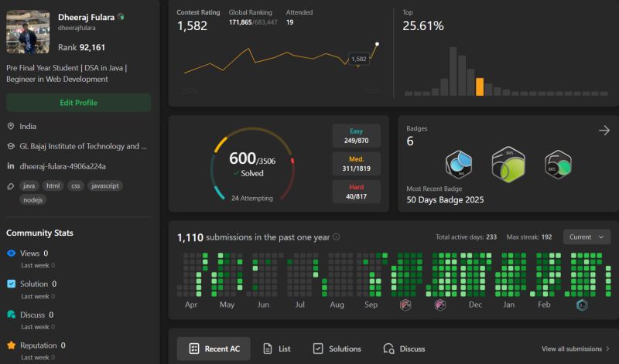Open the Badges arrow to view all badges
The image size is (619, 364).
(604, 130)
